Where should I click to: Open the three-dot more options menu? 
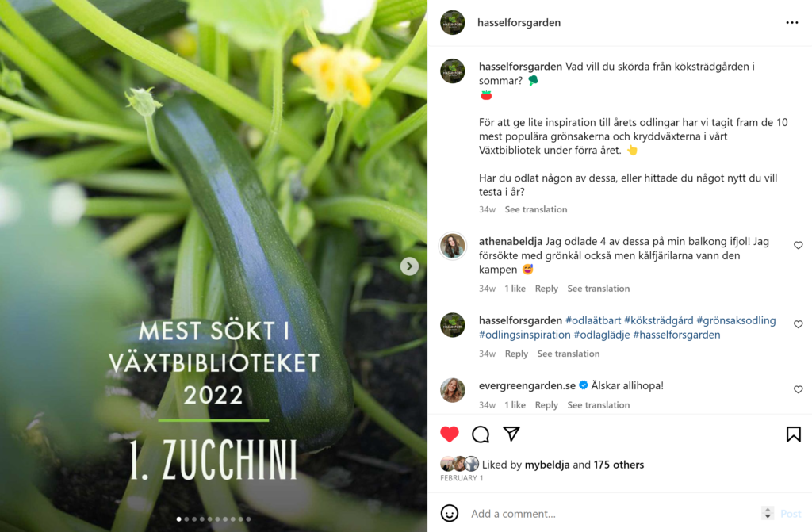(x=792, y=23)
